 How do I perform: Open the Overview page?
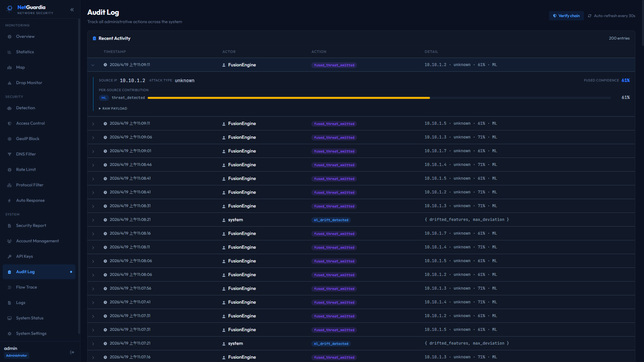point(39,37)
